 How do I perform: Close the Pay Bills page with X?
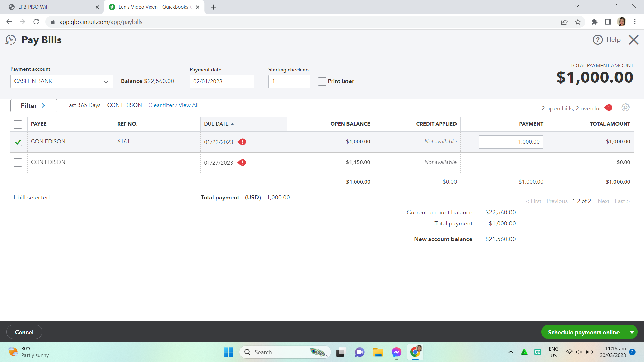click(633, 40)
